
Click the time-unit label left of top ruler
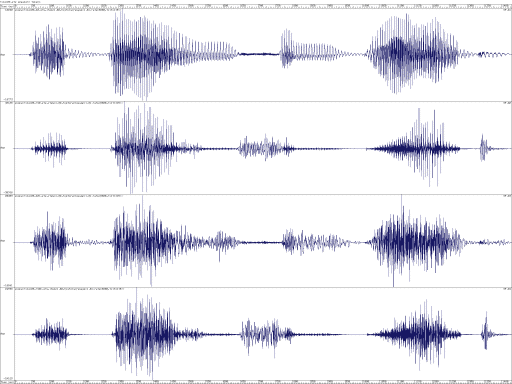7,6
